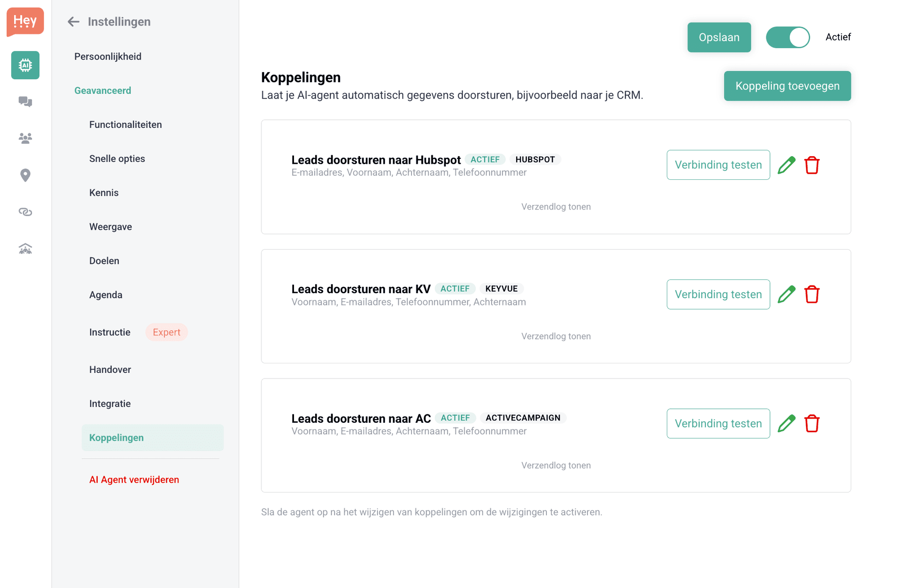The height and width of the screenshot is (588, 906).
Task: Delete the KeyVue koppeling via the trash icon
Action: pos(812,294)
